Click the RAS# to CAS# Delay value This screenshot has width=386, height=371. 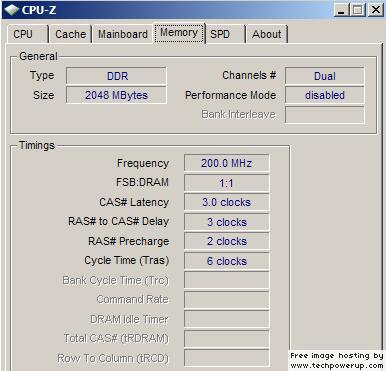(x=227, y=222)
